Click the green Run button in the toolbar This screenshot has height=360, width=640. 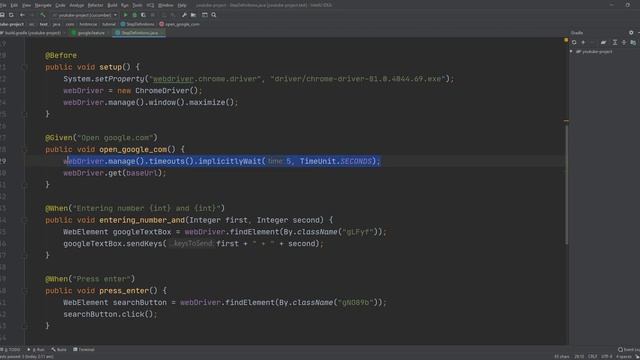(x=126, y=15)
